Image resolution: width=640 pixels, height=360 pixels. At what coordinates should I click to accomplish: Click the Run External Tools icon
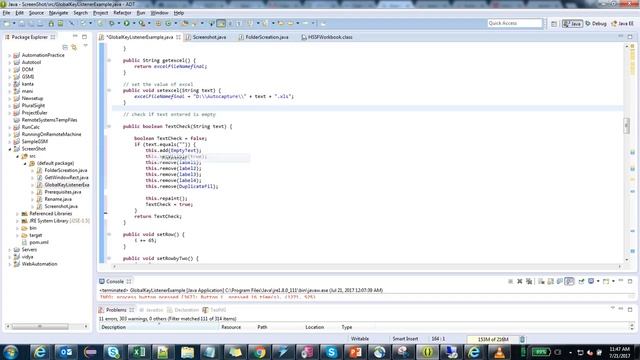(142, 23)
